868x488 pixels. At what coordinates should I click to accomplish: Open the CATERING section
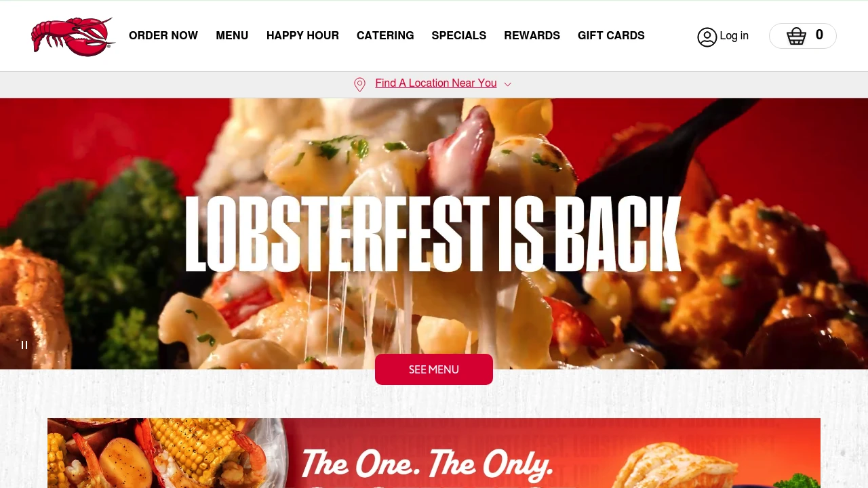point(385,36)
